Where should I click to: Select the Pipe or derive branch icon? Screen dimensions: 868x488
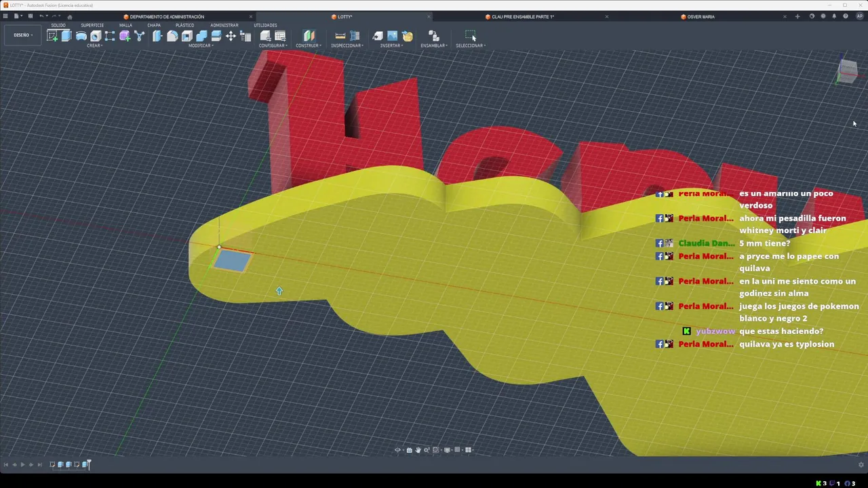pos(139,36)
